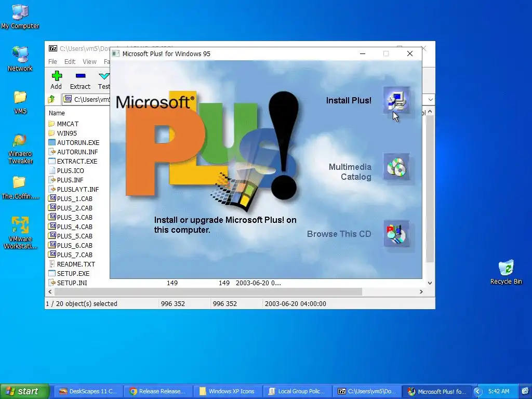The height and width of the screenshot is (399, 532).
Task: Select PLUS_3.CAB file name
Action: (x=75, y=217)
